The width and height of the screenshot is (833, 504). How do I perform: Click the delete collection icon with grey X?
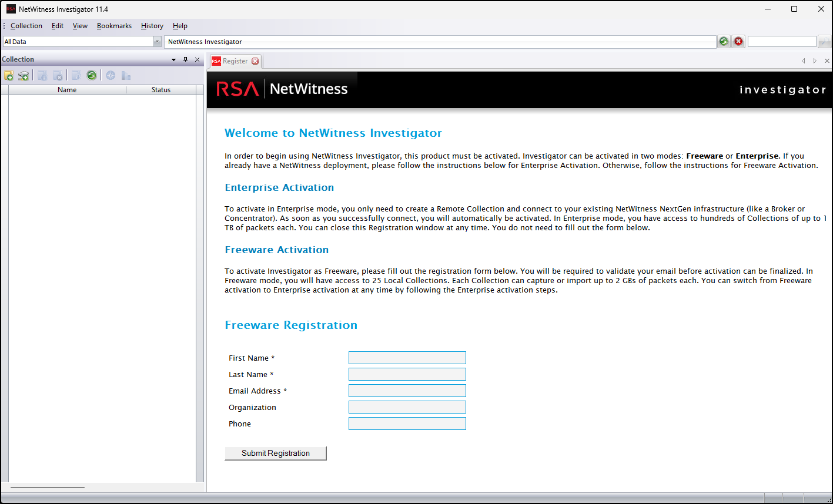[x=58, y=75]
